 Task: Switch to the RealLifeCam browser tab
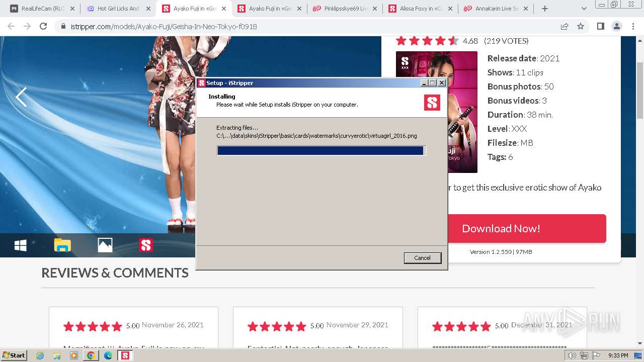pyautogui.click(x=42, y=9)
